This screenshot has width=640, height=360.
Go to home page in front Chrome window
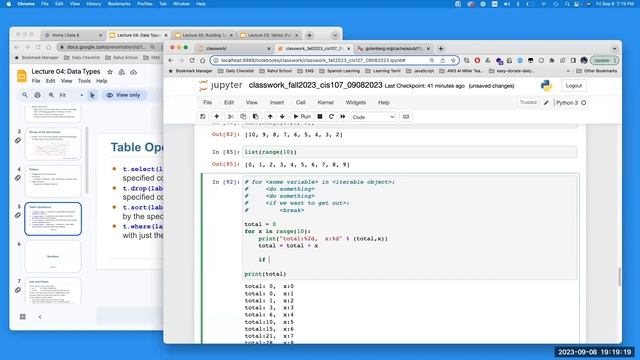[202, 60]
